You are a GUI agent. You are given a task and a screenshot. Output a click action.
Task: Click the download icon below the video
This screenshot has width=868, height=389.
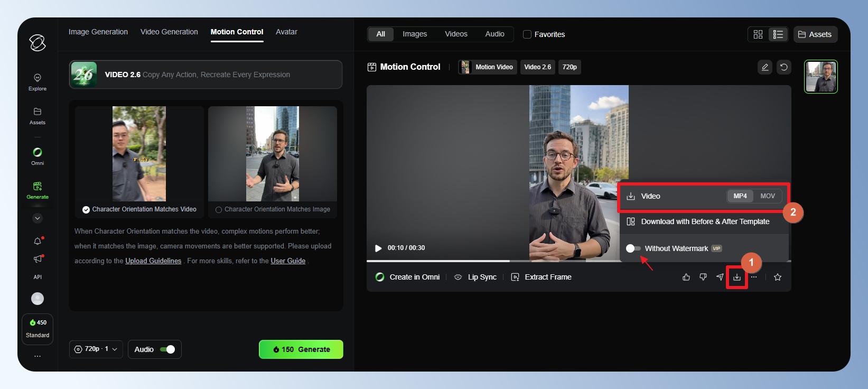coord(736,277)
